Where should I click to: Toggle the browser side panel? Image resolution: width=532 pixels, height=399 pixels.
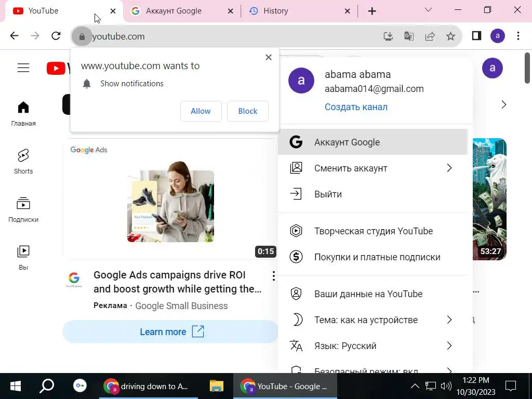pos(477,36)
